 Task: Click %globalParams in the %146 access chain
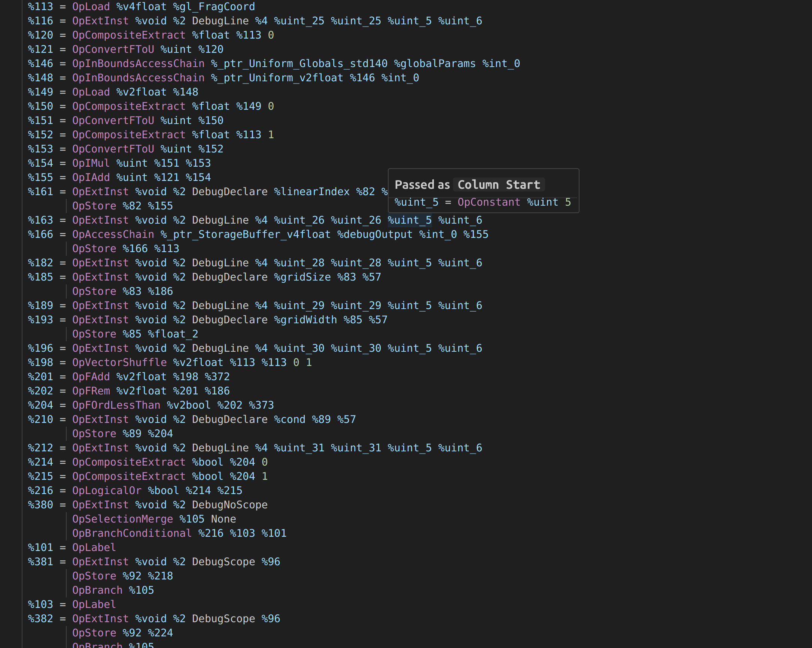435,64
